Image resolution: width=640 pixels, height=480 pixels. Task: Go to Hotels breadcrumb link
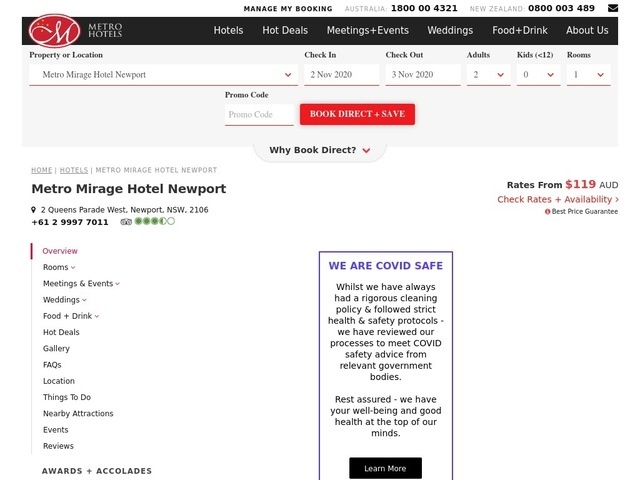pos(74,170)
